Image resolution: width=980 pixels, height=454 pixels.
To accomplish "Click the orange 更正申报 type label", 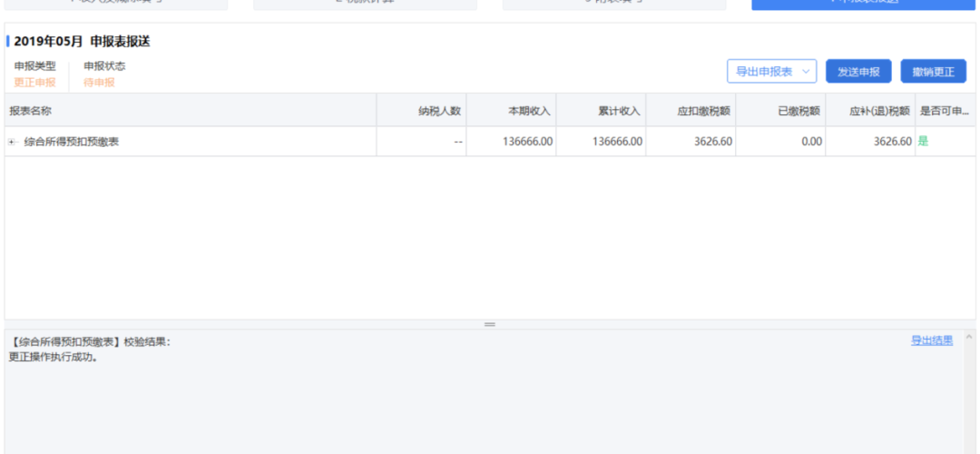I will 34,83.
